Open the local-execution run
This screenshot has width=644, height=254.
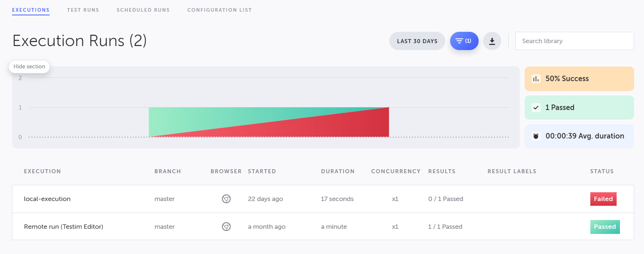pyautogui.click(x=47, y=199)
